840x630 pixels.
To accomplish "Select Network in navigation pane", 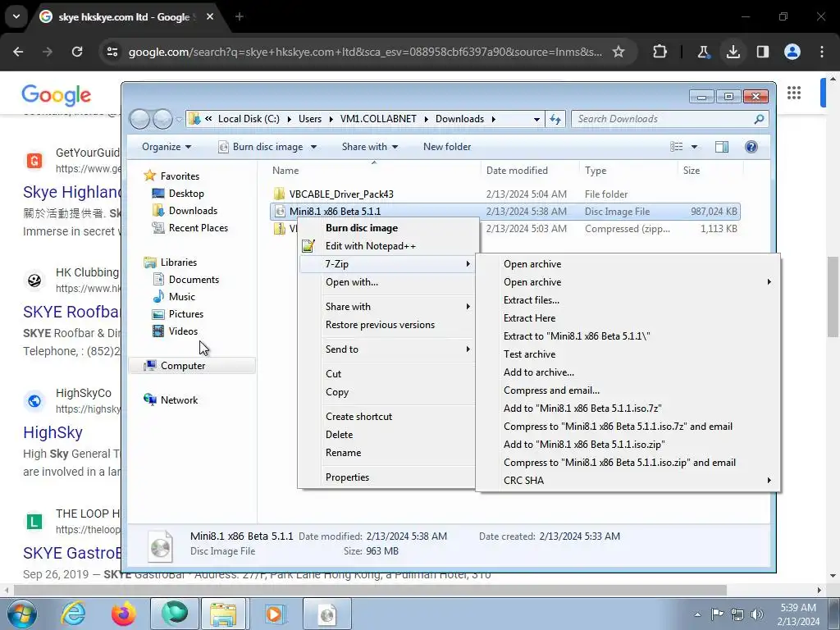I will tap(178, 400).
